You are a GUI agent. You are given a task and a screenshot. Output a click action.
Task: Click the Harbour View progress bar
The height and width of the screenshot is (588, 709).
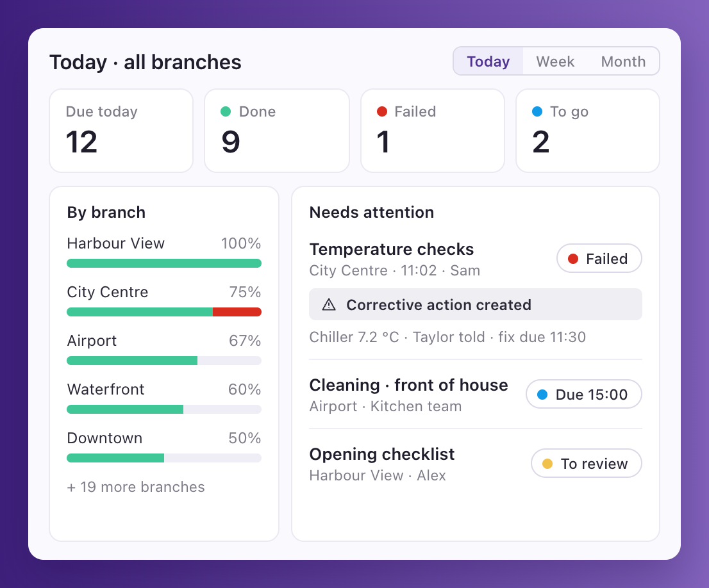(164, 263)
